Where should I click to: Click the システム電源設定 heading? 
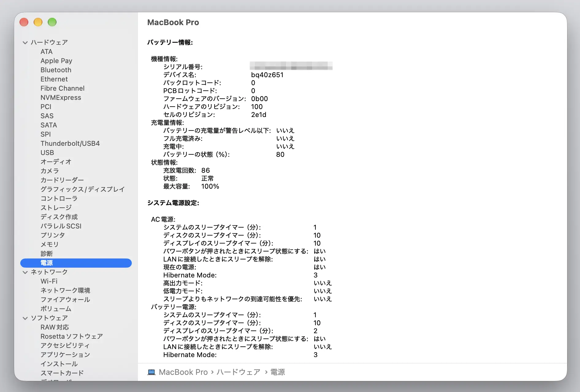pyautogui.click(x=173, y=203)
